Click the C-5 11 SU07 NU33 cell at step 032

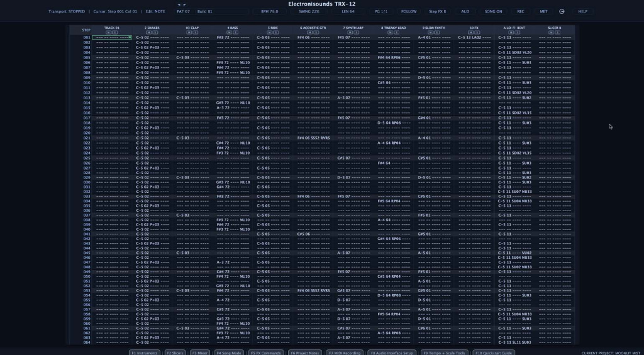tap(514, 192)
